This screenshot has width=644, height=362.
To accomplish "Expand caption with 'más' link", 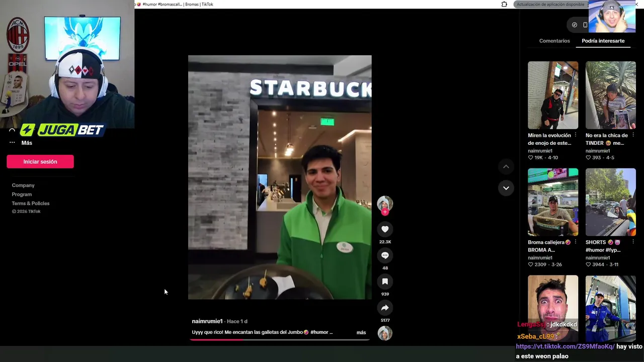I will click(361, 332).
